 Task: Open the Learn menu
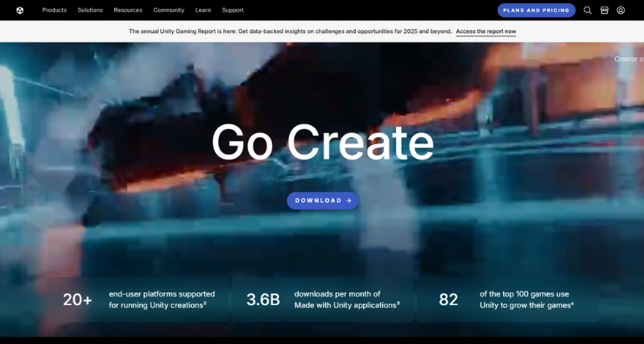203,10
